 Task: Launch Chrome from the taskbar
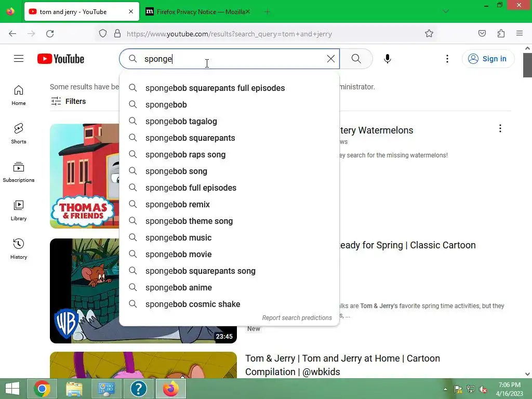coord(42,389)
